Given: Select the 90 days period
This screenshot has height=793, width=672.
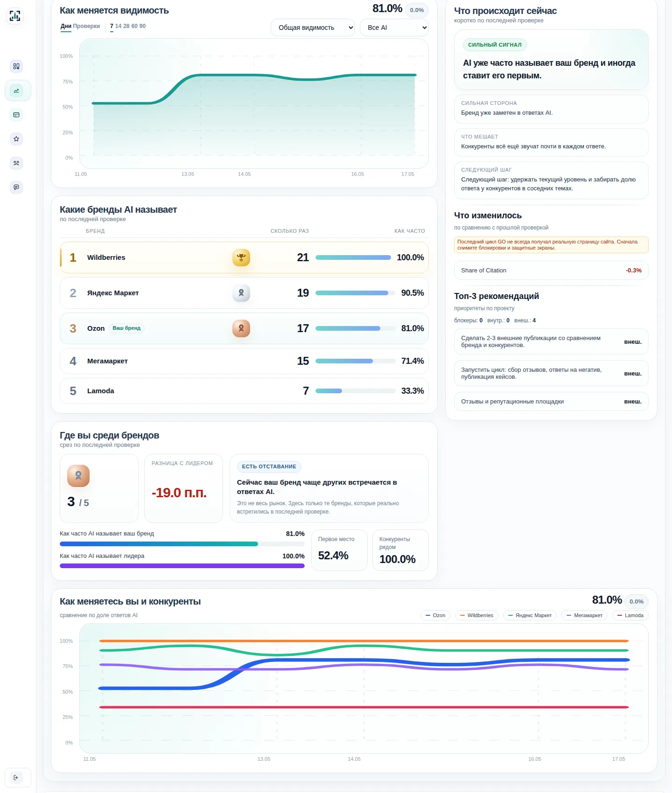Looking at the screenshot, I should [x=142, y=26].
